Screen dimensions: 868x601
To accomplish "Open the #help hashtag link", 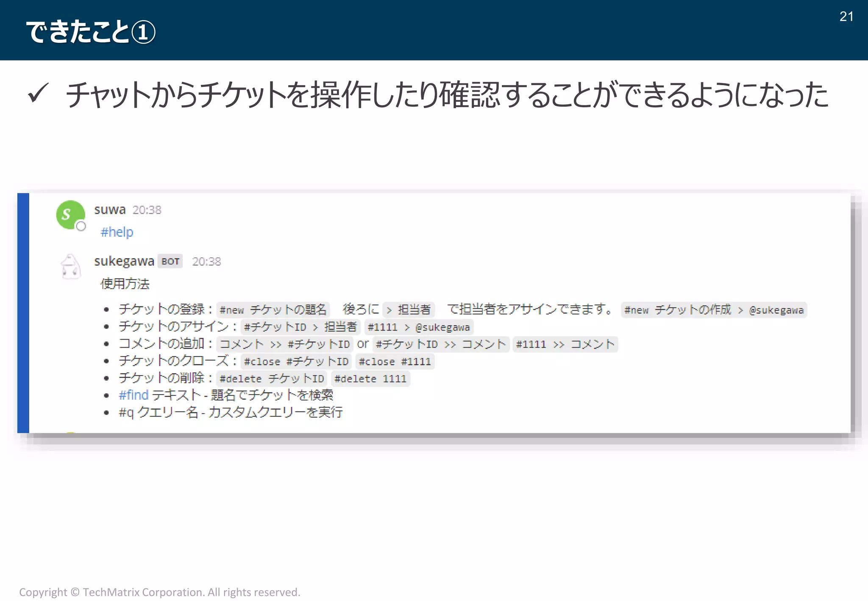I will click(117, 232).
